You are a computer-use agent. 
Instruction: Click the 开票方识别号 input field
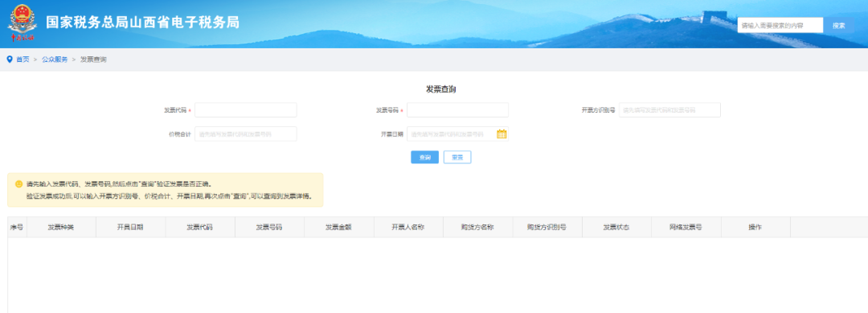click(x=669, y=109)
